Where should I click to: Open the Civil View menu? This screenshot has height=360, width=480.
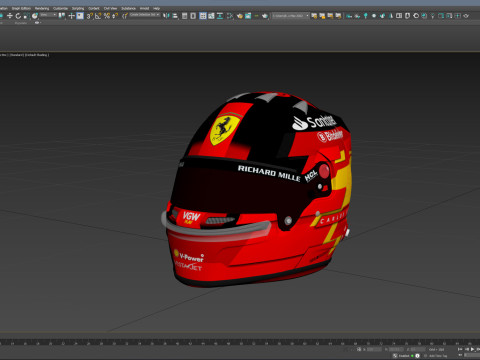110,8
